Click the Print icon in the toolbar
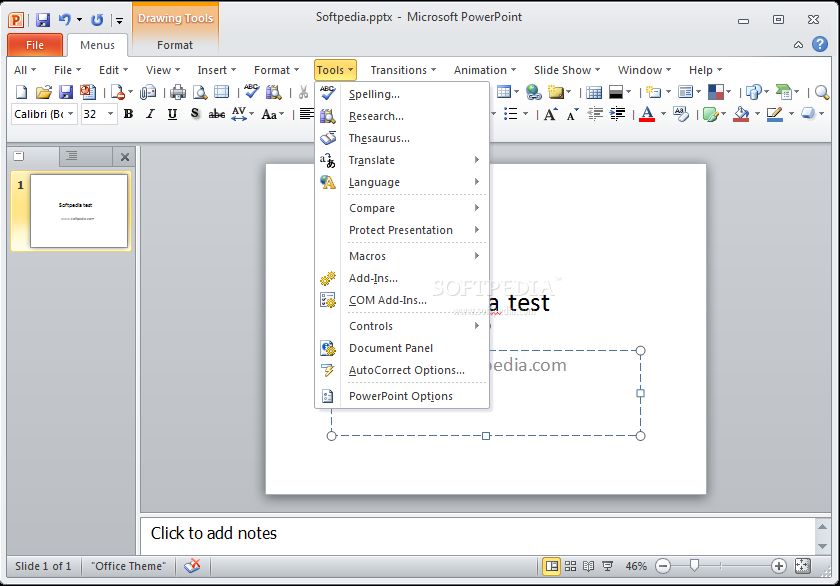 click(x=178, y=92)
